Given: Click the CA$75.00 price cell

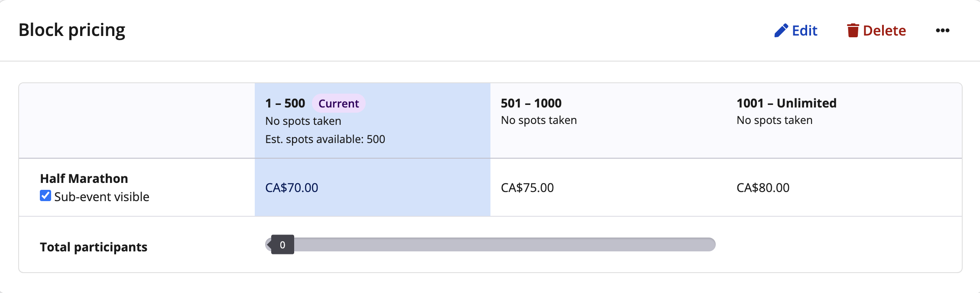Looking at the screenshot, I should pyautogui.click(x=527, y=188).
